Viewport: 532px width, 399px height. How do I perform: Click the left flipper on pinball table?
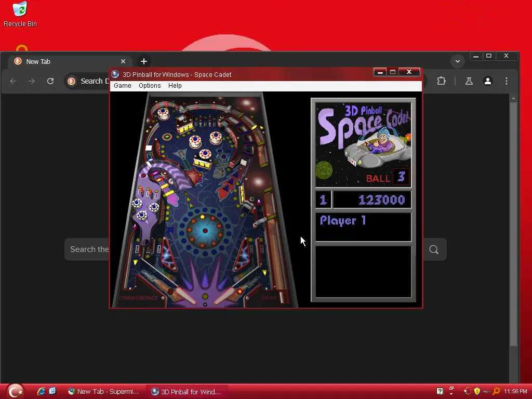pyautogui.click(x=185, y=296)
